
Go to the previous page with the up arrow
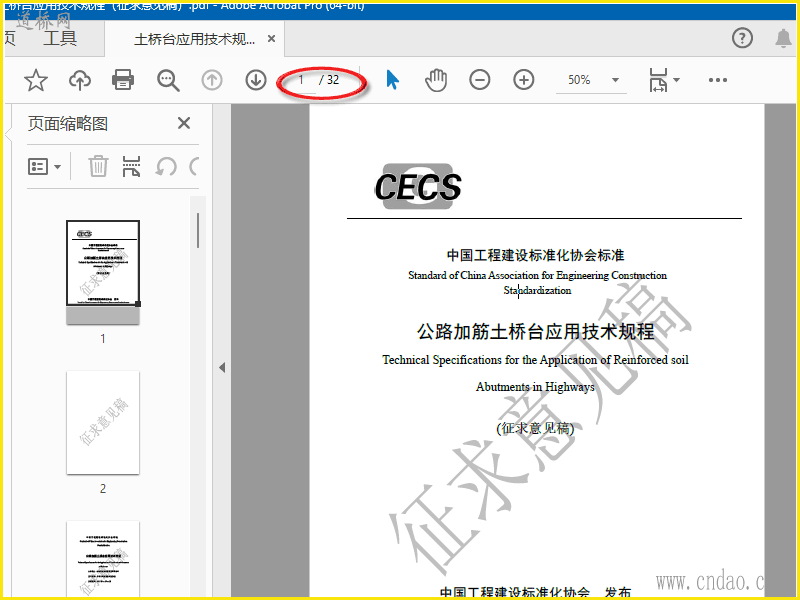(212, 80)
